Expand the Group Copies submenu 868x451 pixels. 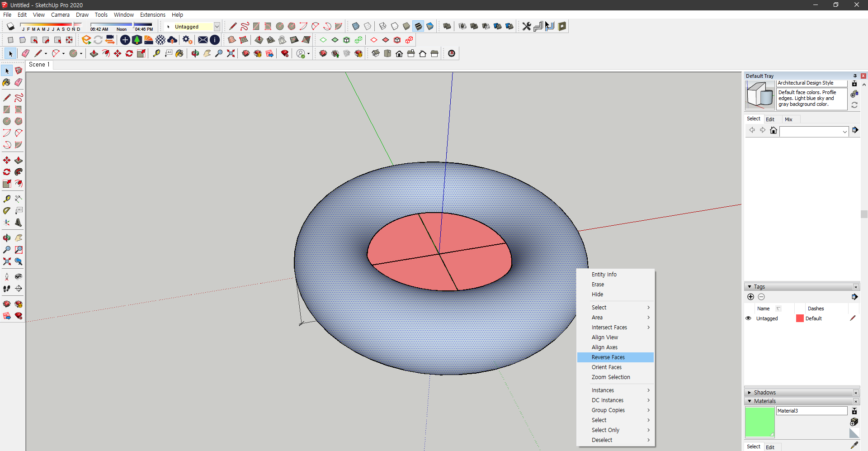615,410
